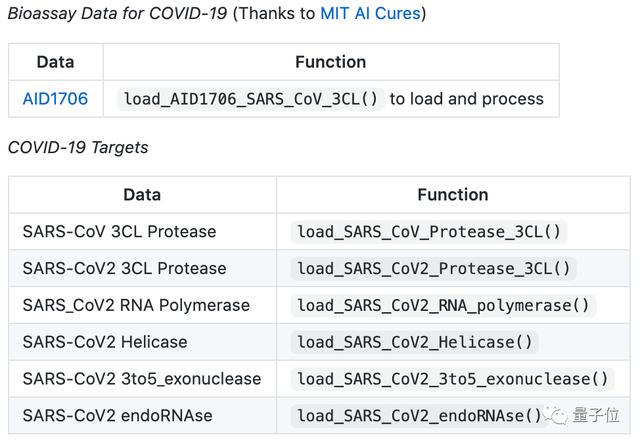Click the Bioassay Data for COVID-19 heading
640x443 pixels.
118,13
